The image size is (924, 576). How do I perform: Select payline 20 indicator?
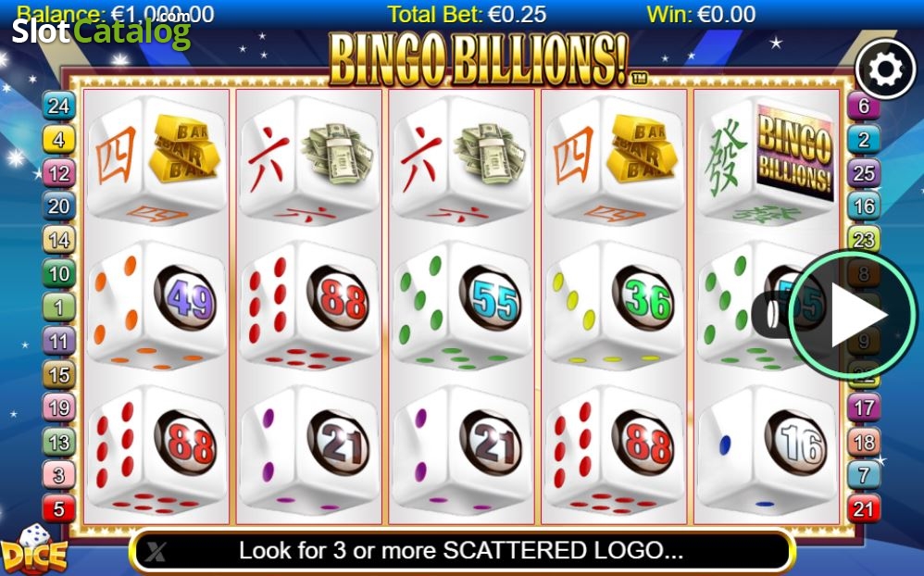coord(59,207)
